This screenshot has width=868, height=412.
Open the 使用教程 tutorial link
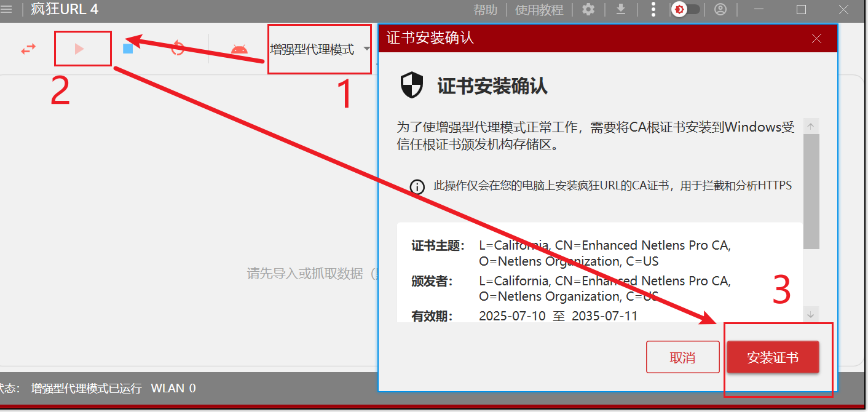click(x=539, y=9)
